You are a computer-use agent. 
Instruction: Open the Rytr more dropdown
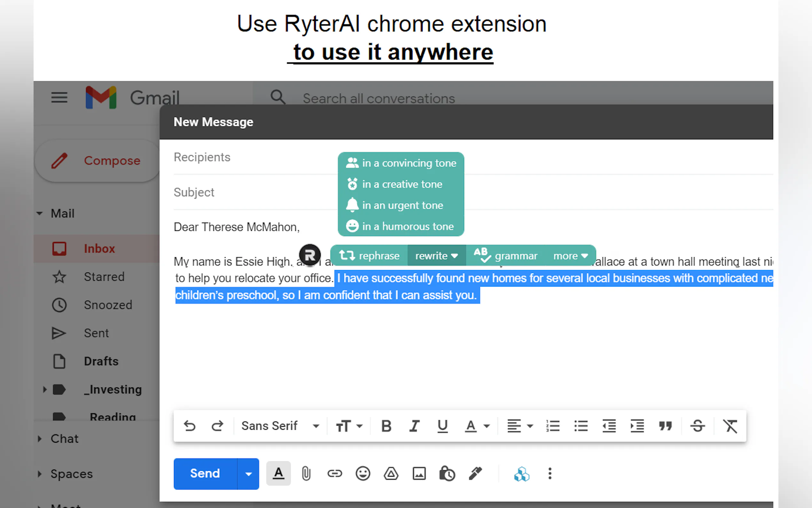[x=570, y=256]
